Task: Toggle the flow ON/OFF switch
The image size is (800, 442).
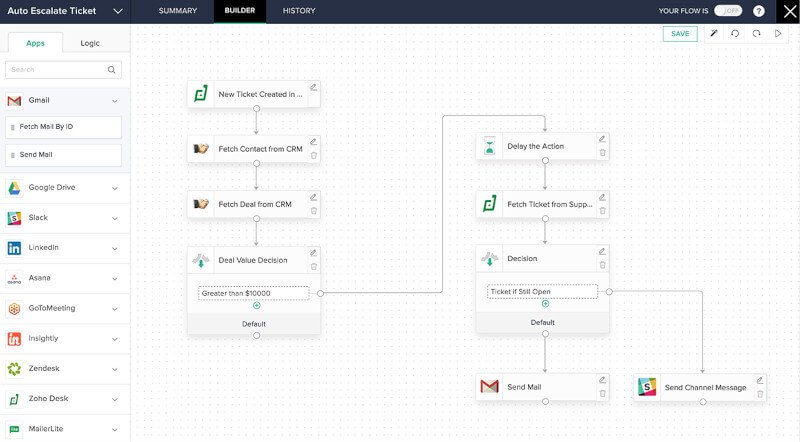Action: click(727, 11)
